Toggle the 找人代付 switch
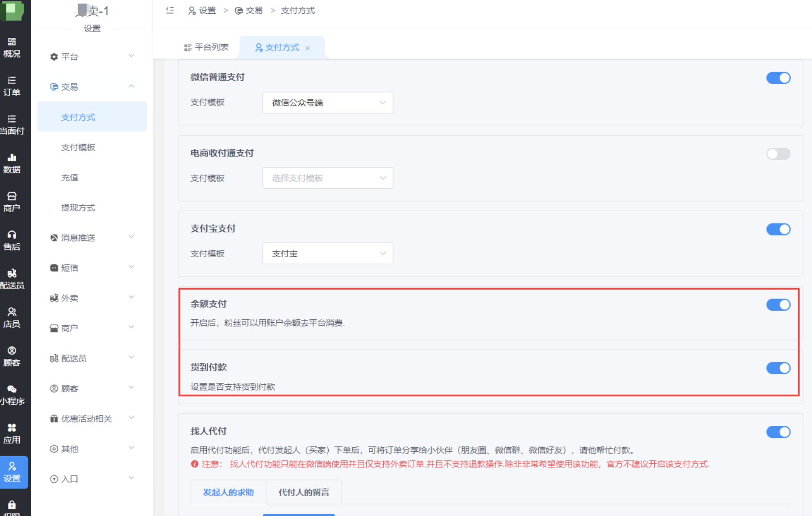The width and height of the screenshot is (812, 516). (x=779, y=432)
